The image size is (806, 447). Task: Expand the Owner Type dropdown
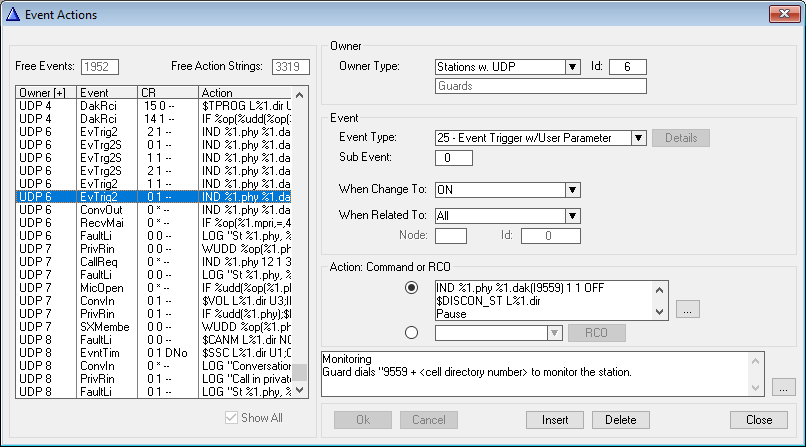click(x=572, y=67)
